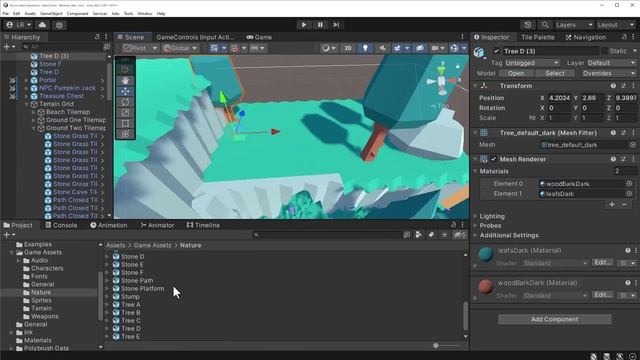This screenshot has height=360, width=640.
Task: Click the Select model button
Action: 555,73
